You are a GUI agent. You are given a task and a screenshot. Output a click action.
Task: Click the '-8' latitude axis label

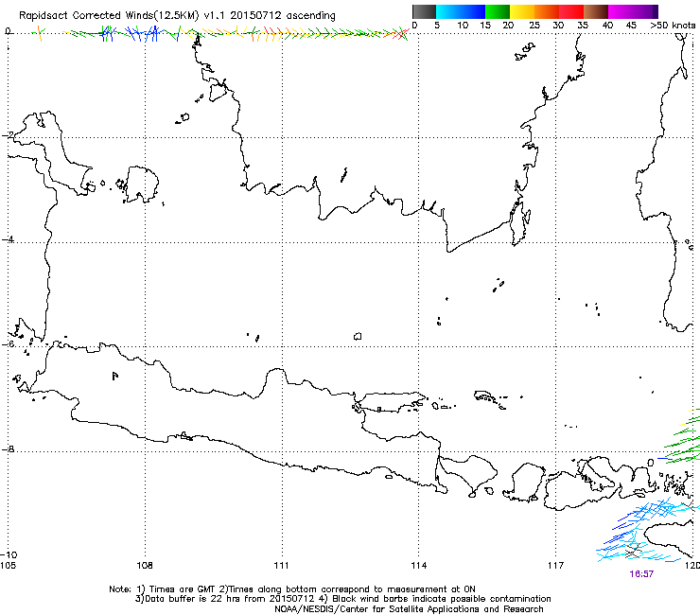8,448
